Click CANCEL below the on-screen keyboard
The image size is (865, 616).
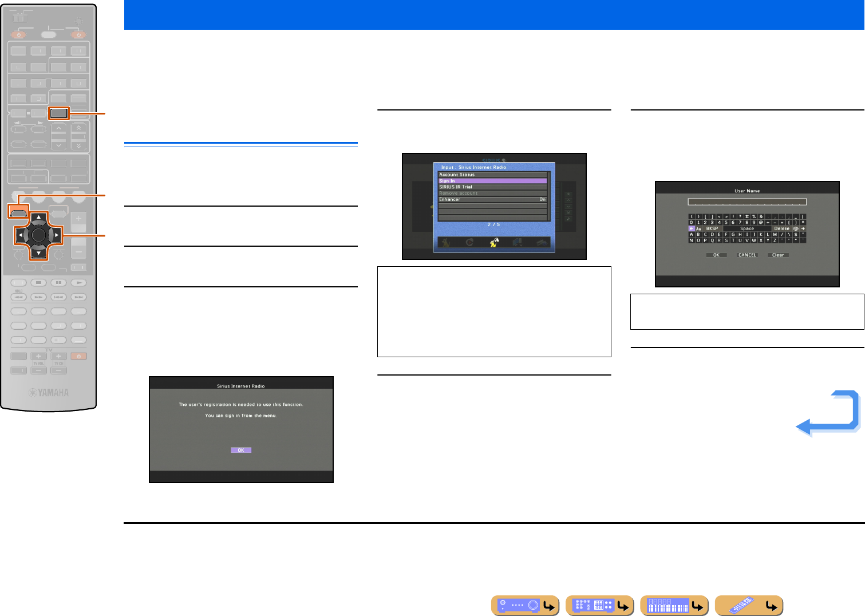(x=747, y=255)
